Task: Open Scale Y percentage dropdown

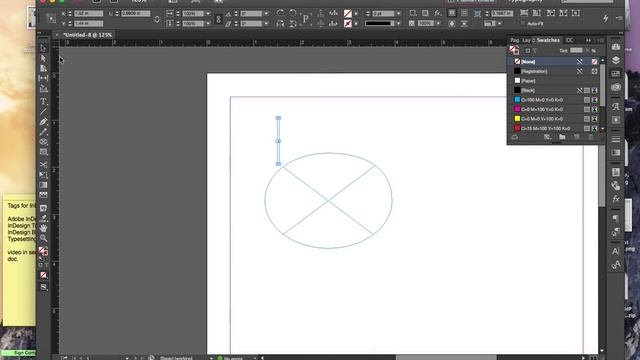Action: 208,24
